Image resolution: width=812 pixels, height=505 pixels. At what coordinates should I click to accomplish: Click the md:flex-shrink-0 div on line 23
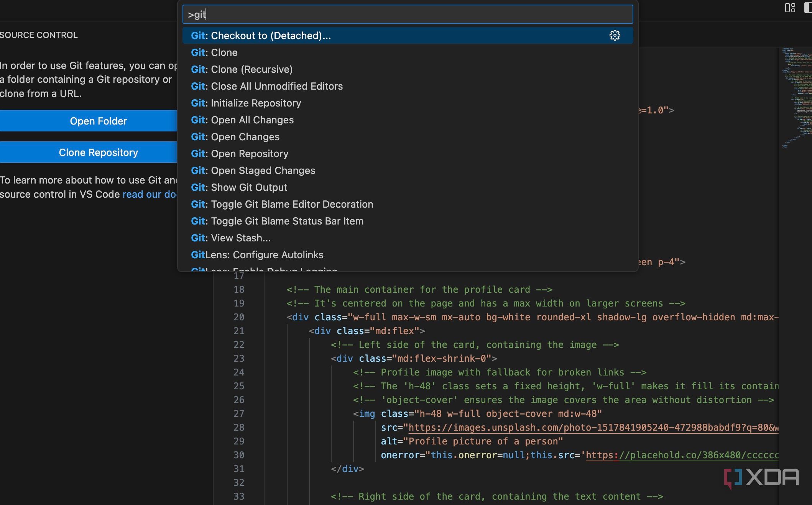[414, 359]
